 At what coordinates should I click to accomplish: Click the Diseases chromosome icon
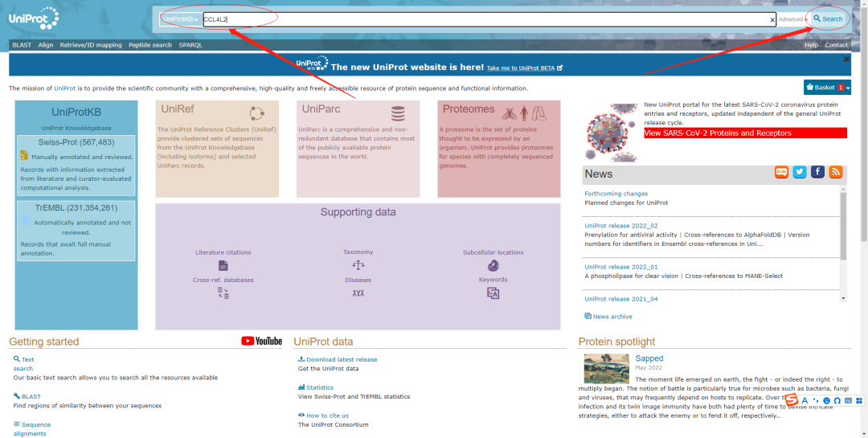click(x=358, y=293)
